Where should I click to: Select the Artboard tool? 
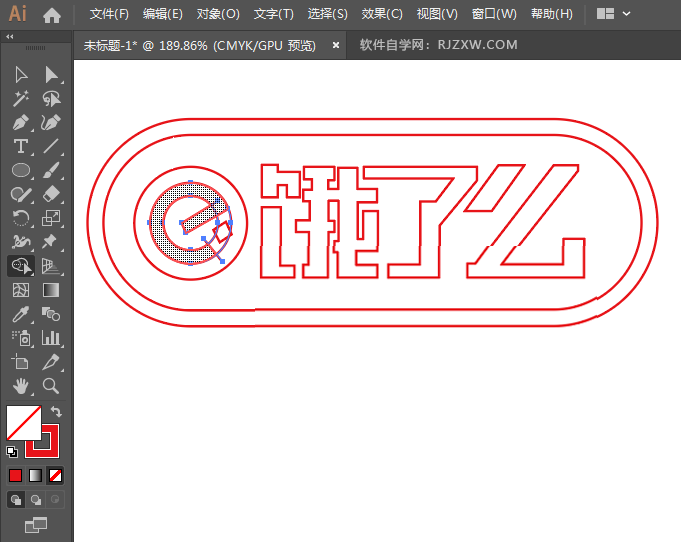(21, 362)
